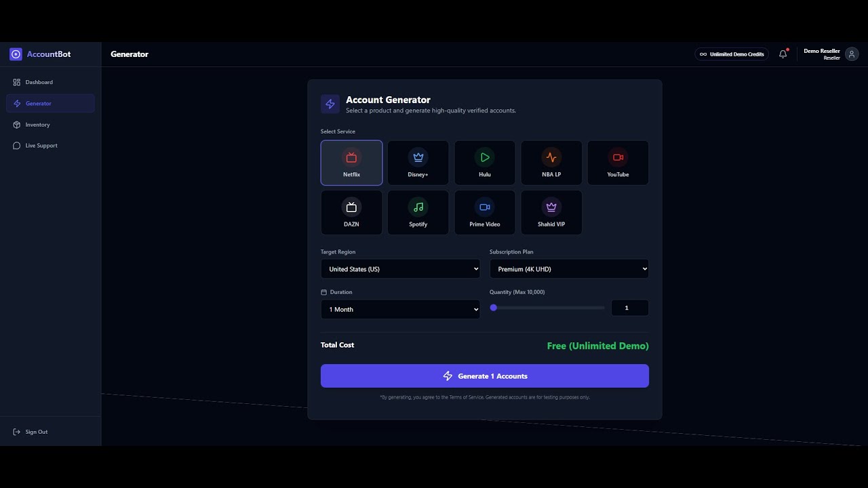Image resolution: width=868 pixels, height=488 pixels.
Task: Click the Free (Unlimited Demo) cost text
Action: pyautogui.click(x=598, y=346)
